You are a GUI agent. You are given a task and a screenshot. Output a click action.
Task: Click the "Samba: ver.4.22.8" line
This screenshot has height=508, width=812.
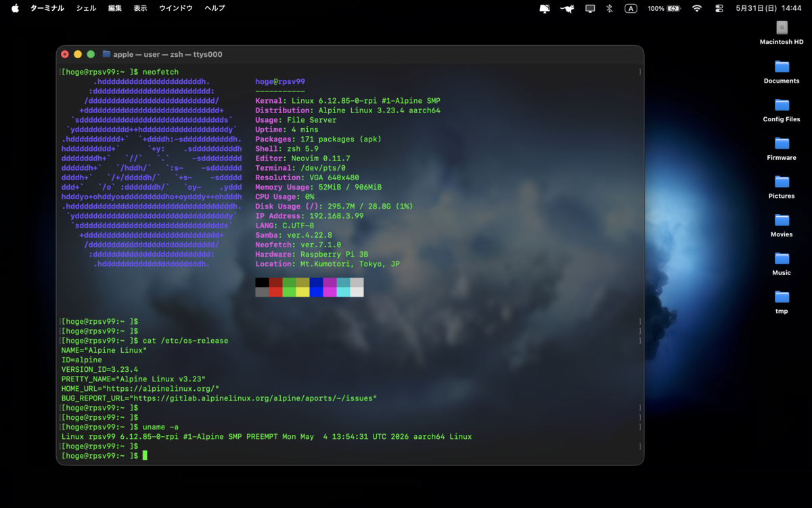click(294, 235)
